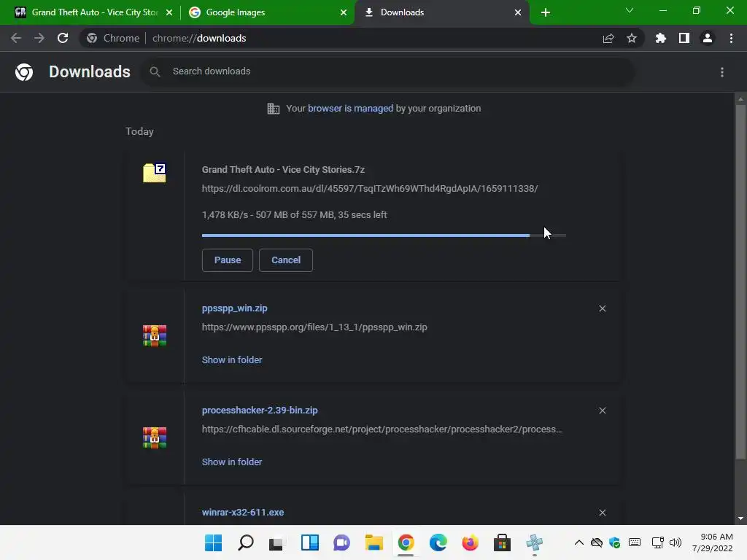Click the ppsspp.org download URL text
Image resolution: width=747 pixels, height=560 pixels.
click(314, 327)
